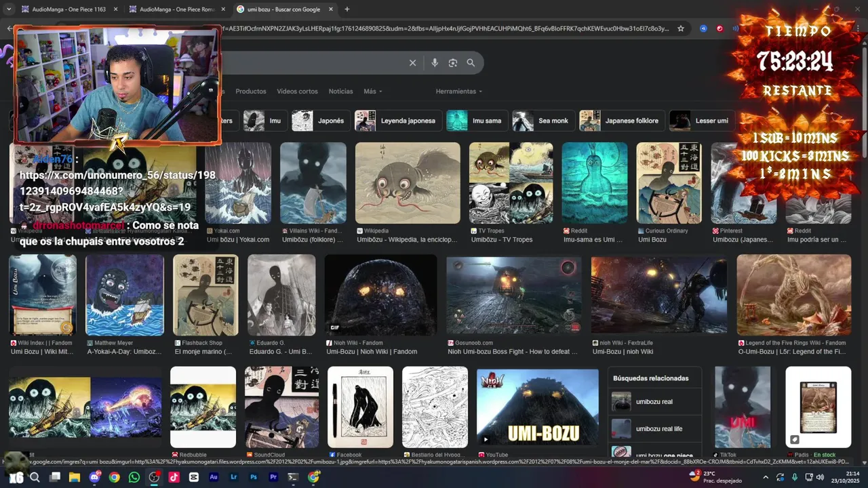Open the Wikipedia octopus-monster thumbnail
Screen dimensions: 868x488
click(x=408, y=183)
